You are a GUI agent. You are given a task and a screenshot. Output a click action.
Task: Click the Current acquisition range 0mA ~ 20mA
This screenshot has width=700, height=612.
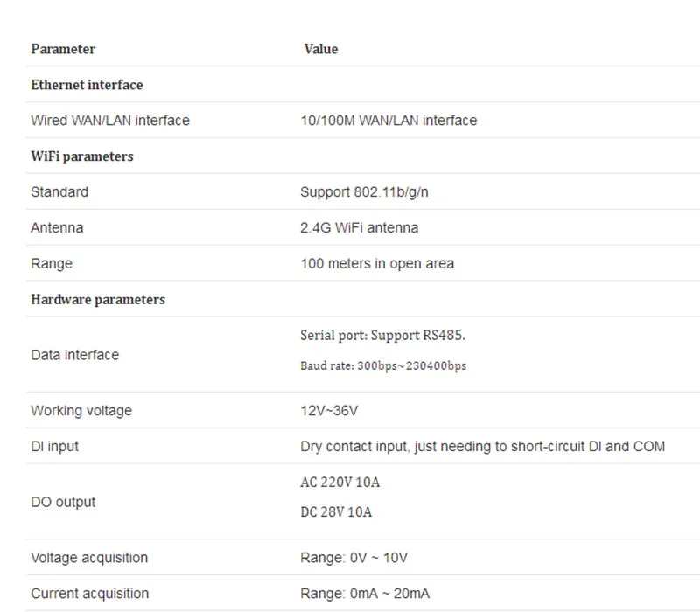coord(365,594)
